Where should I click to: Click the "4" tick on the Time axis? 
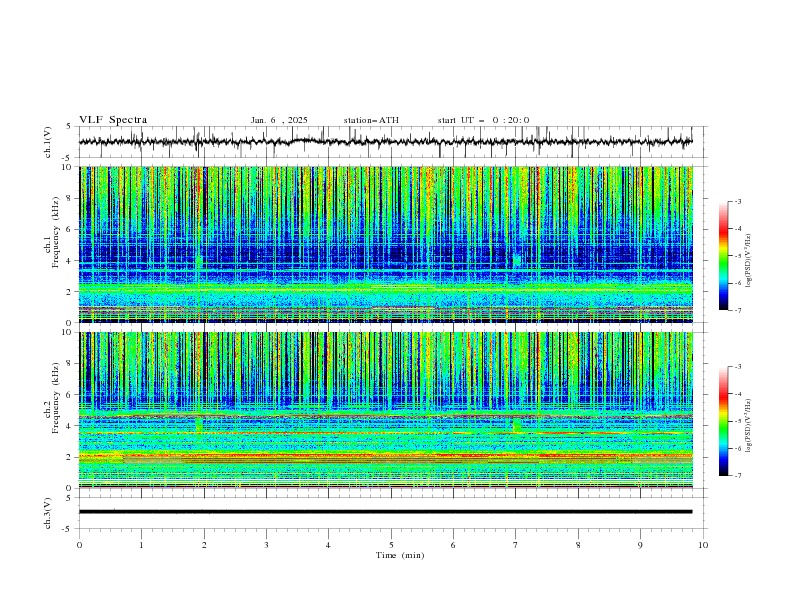pyautogui.click(x=328, y=545)
